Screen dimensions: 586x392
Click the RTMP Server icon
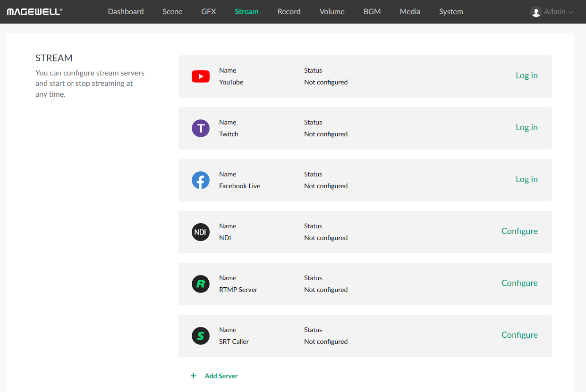[201, 284]
